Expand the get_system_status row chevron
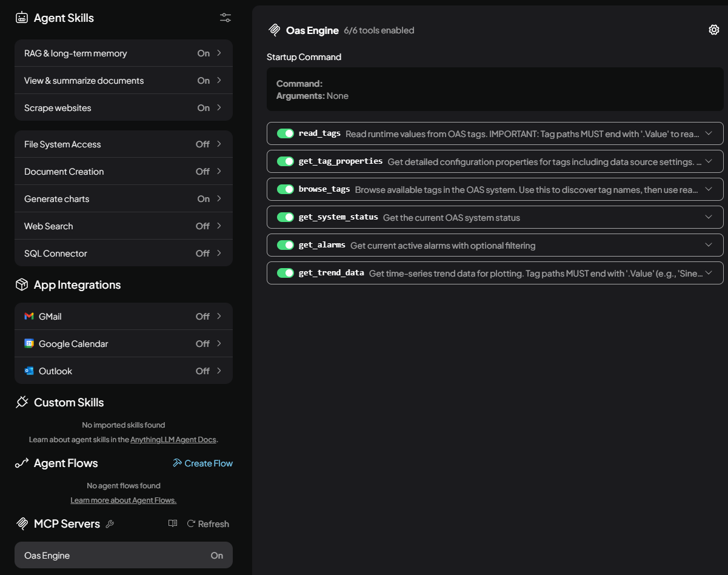 click(x=709, y=217)
